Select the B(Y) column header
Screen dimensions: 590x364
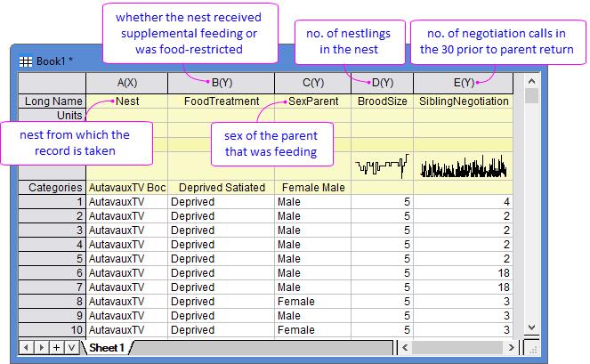pyautogui.click(x=222, y=83)
